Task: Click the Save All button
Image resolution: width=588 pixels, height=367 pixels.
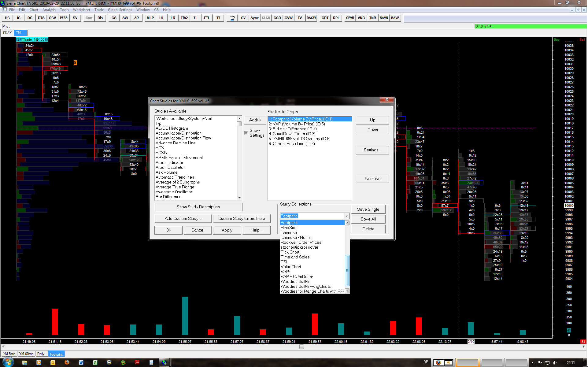Action: point(368,219)
